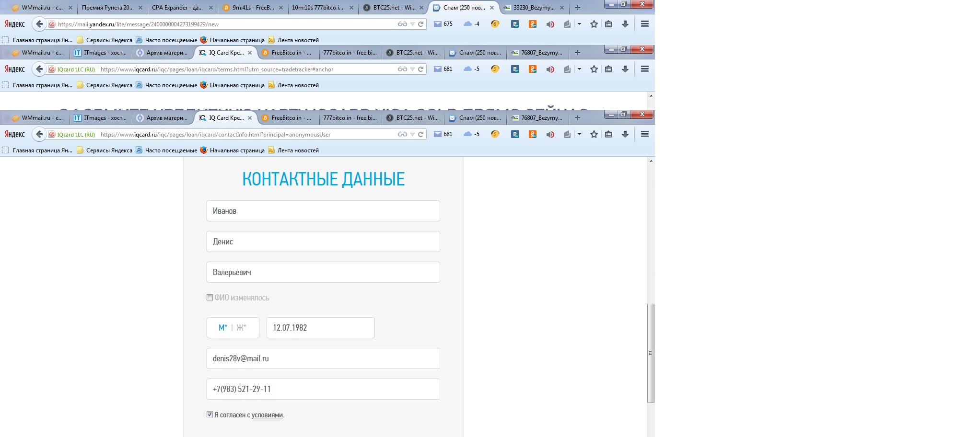Open toolbar dropdown arrow in mail.yandex.ru window
The width and height of the screenshot is (980, 437).
tap(579, 24)
